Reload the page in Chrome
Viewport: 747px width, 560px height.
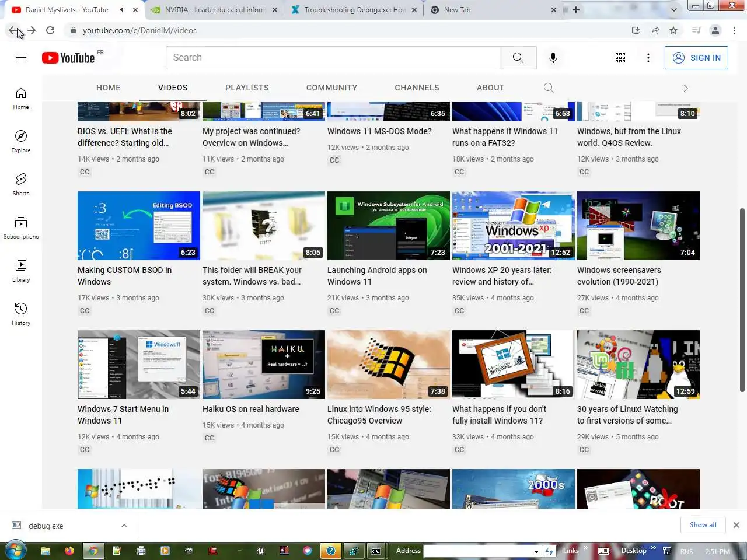click(50, 30)
